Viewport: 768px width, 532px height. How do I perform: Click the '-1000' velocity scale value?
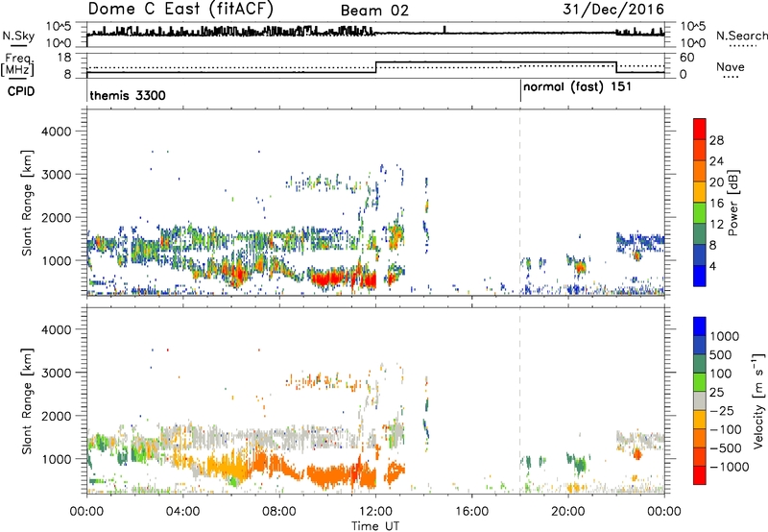click(730, 467)
